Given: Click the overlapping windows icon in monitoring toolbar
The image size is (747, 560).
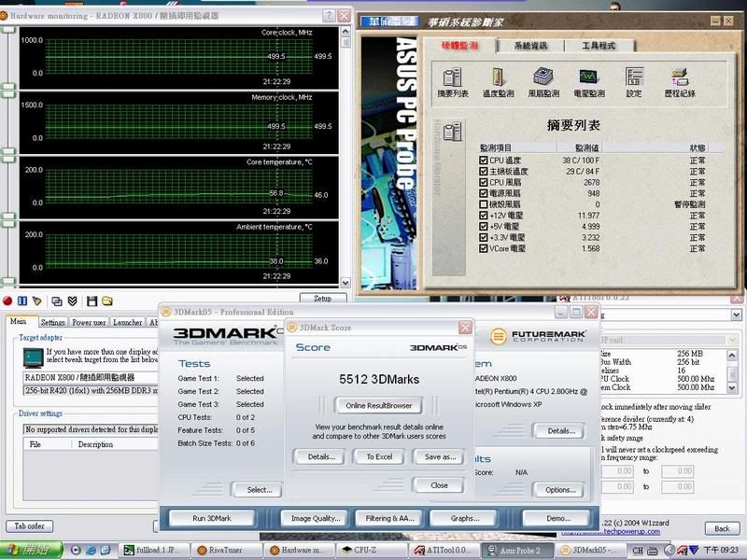Looking at the screenshot, I should click(57, 301).
